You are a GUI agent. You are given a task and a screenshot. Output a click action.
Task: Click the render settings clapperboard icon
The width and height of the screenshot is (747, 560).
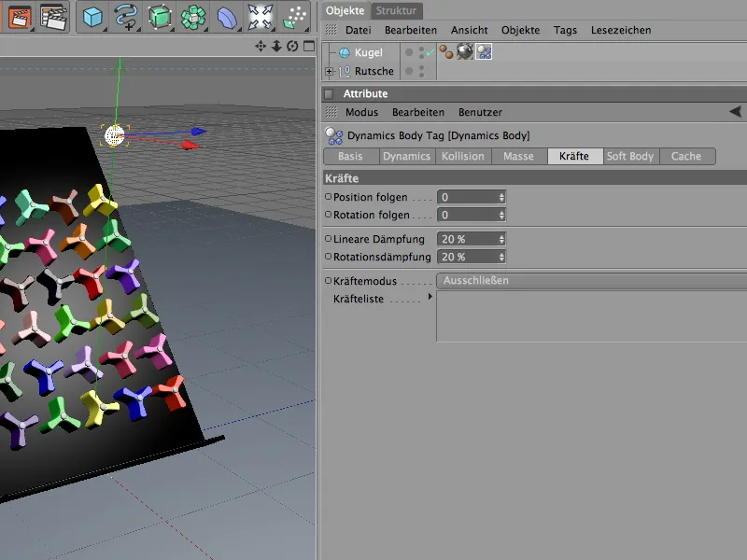pos(54,16)
